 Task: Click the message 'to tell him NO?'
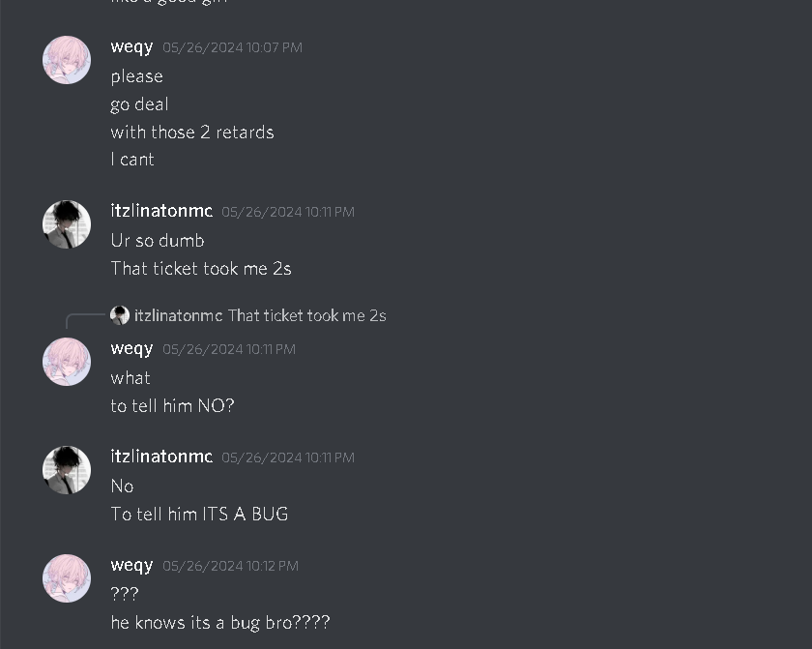coord(172,405)
